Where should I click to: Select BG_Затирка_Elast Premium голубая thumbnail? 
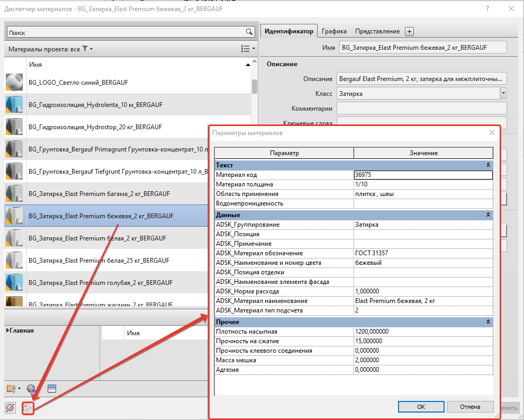point(14,282)
